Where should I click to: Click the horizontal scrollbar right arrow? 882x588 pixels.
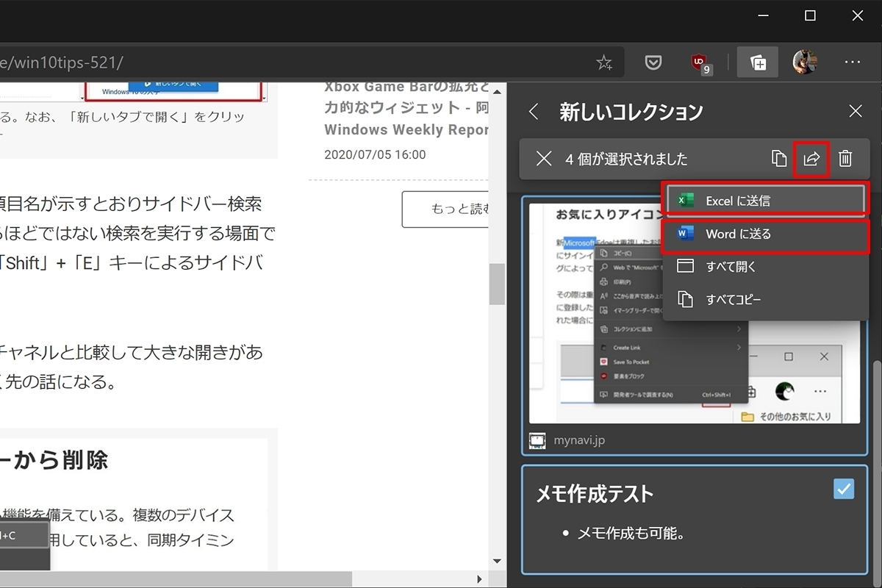coord(479,579)
